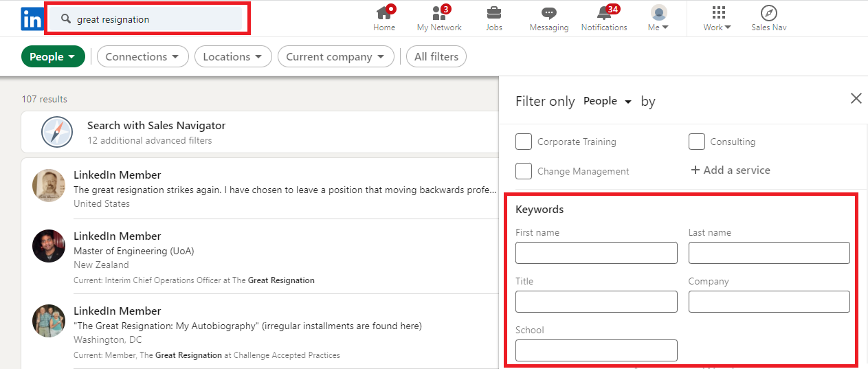Click the 12 additional advanced filters text
This screenshot has height=369, width=868.
[149, 140]
